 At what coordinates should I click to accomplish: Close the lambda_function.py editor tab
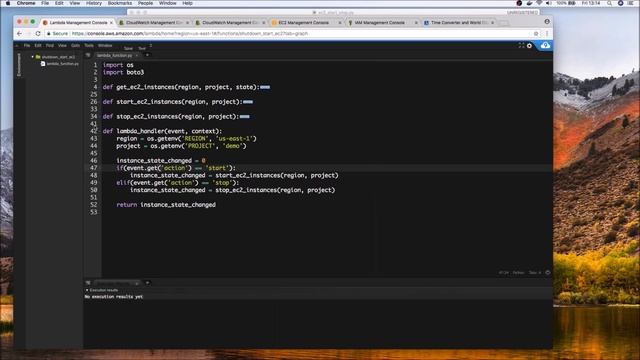point(137,56)
